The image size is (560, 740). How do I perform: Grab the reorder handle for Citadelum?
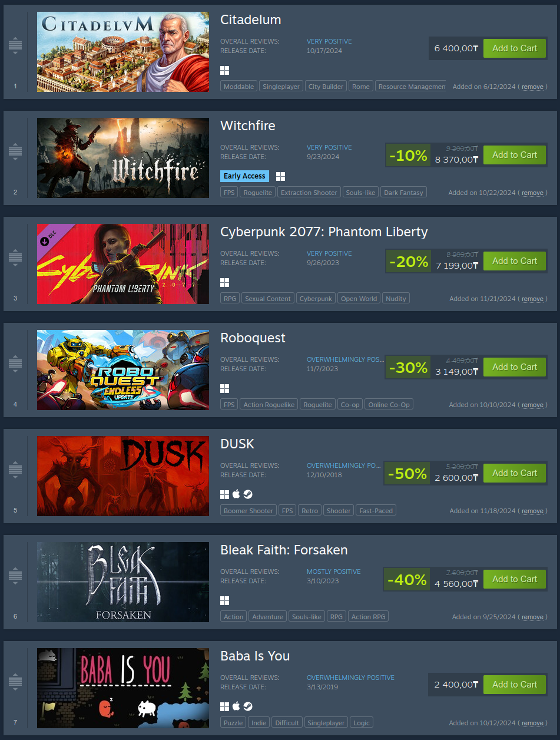[x=15, y=45]
